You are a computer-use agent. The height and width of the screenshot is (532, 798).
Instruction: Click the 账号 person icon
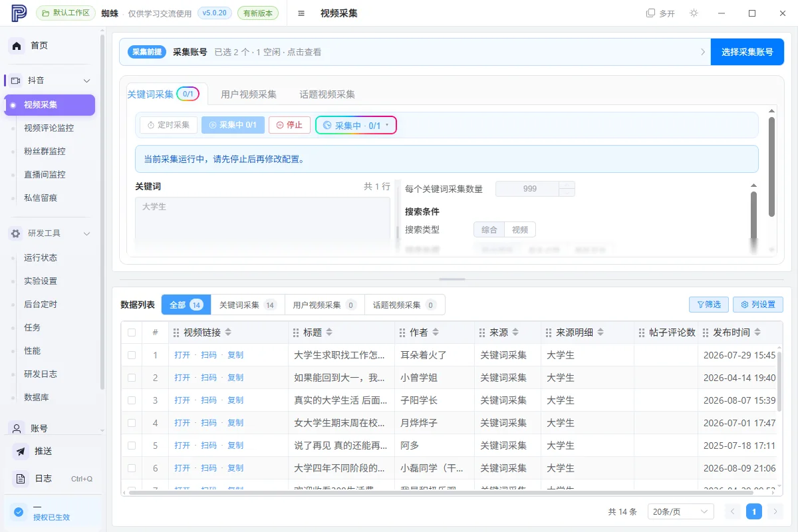[x=16, y=428]
